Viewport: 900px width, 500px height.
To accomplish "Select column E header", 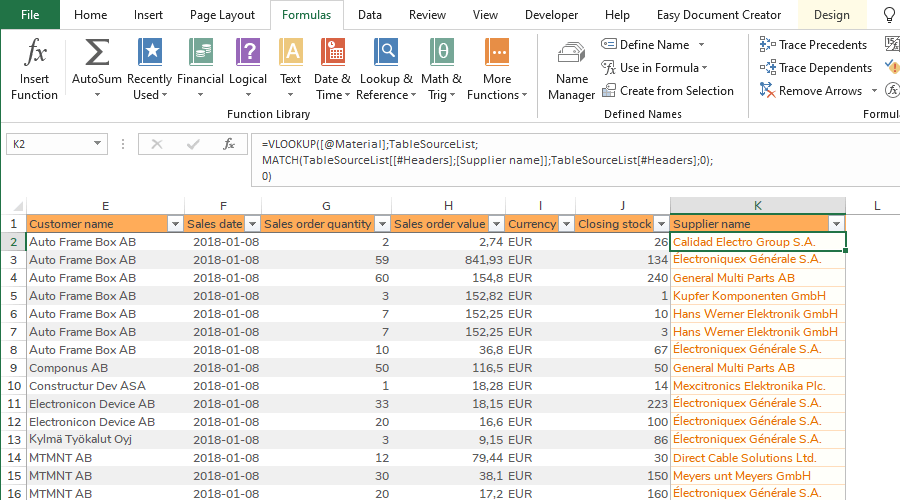I will tap(106, 206).
